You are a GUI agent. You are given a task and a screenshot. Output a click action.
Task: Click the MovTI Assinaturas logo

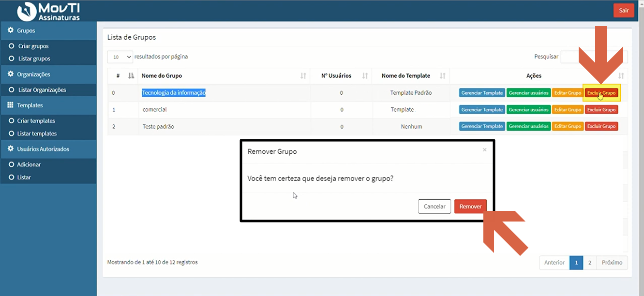tap(48, 11)
